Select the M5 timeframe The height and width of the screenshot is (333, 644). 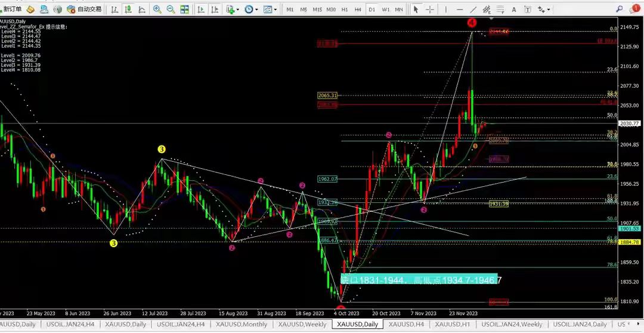click(304, 10)
